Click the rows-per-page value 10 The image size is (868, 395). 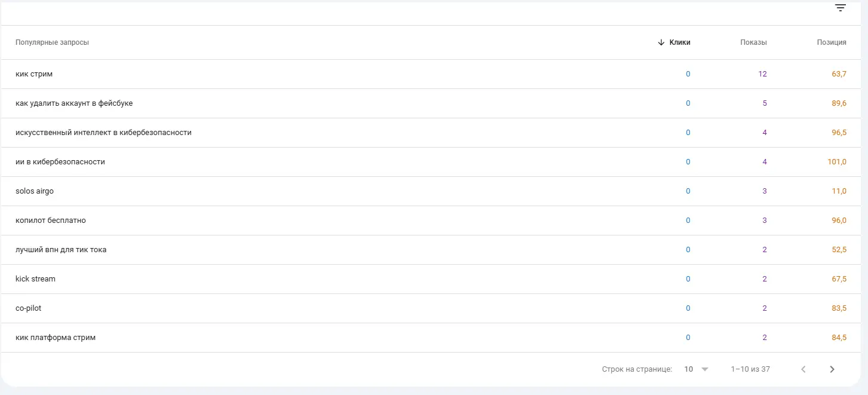[x=689, y=369]
